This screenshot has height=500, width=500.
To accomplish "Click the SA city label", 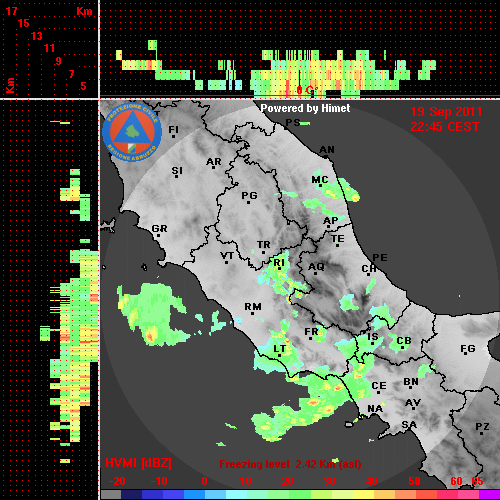I will pyautogui.click(x=409, y=425).
